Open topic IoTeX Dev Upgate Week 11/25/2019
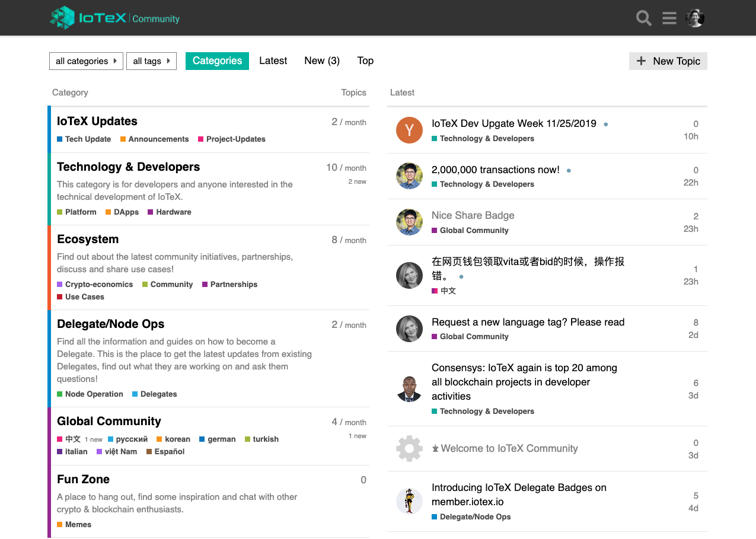This screenshot has width=756, height=539. [x=514, y=123]
